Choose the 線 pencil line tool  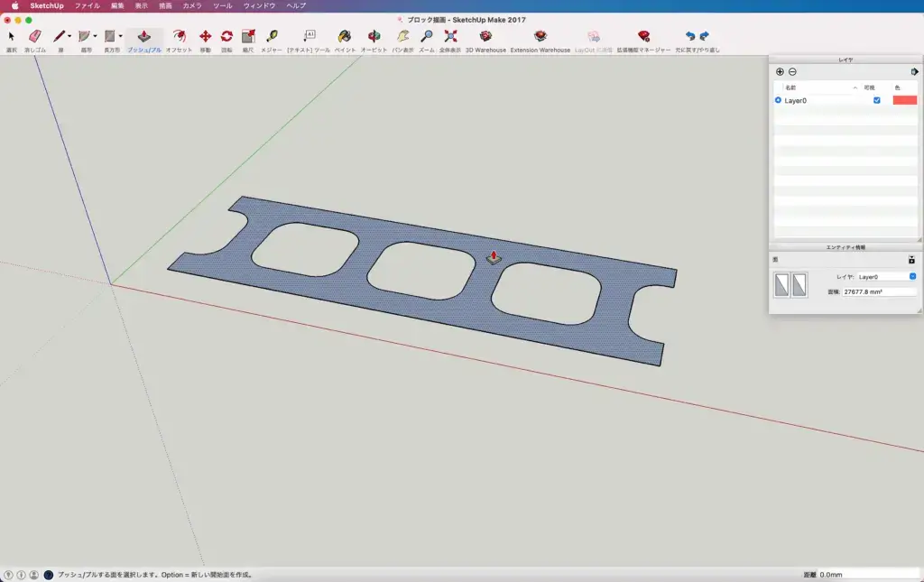point(59,36)
